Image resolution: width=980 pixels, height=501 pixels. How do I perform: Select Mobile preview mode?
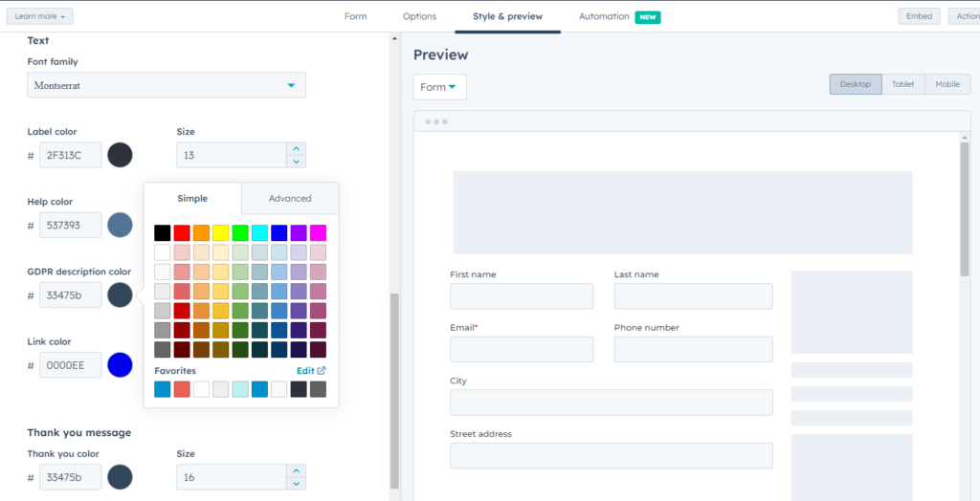[x=947, y=84]
